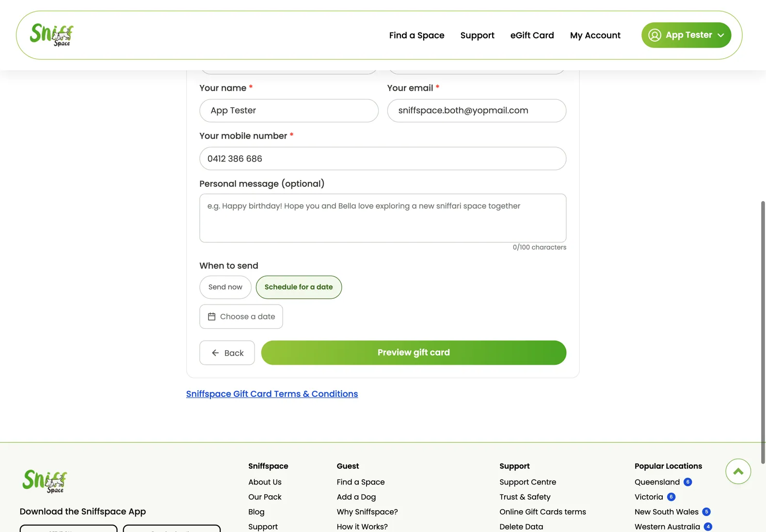The width and height of the screenshot is (766, 532).
Task: Open Why Sniffspace? footer link
Action: pyautogui.click(x=367, y=512)
